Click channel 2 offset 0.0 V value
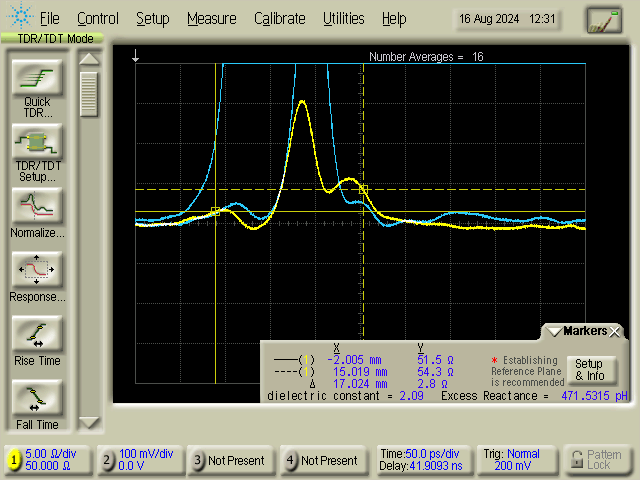Viewport: 640px width, 480px height. coord(131,466)
